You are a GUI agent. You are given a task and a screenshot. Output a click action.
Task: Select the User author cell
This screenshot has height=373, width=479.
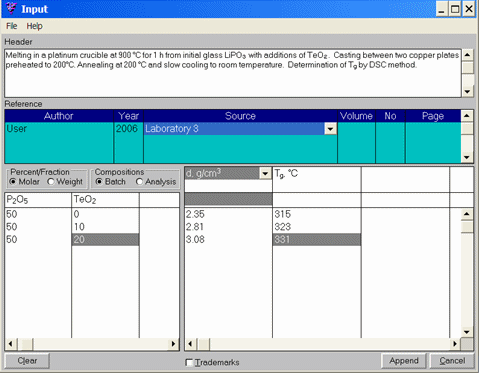pyautogui.click(x=59, y=129)
